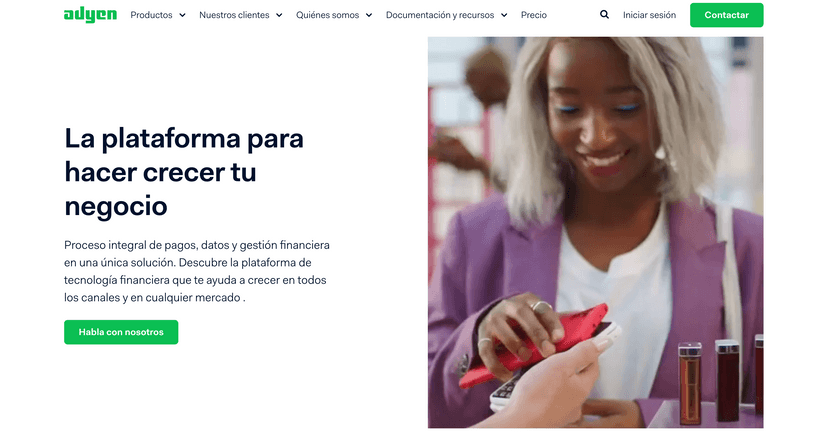830x433 pixels.
Task: Open the Nuestros clientes menu label
Action: coord(234,15)
